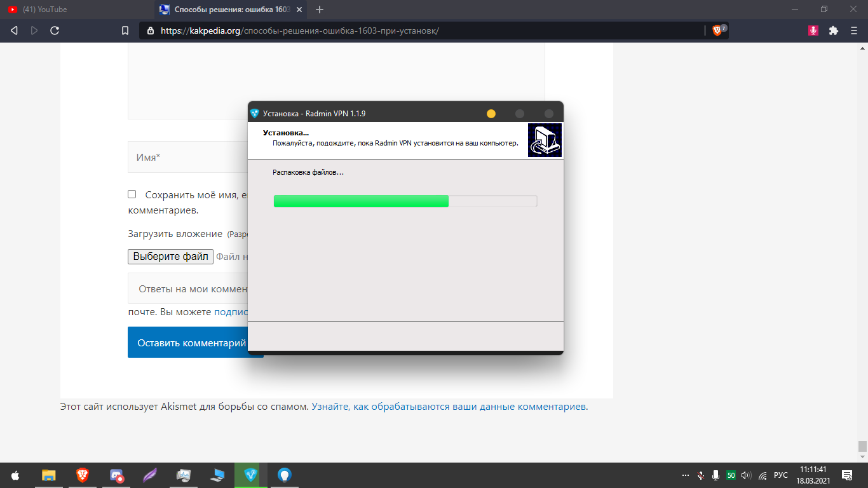Reload the current page
The image size is (868, 488).
pyautogui.click(x=55, y=30)
